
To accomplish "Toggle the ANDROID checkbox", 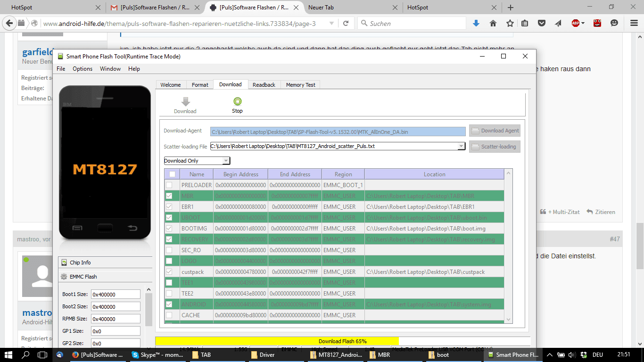I will (x=169, y=304).
